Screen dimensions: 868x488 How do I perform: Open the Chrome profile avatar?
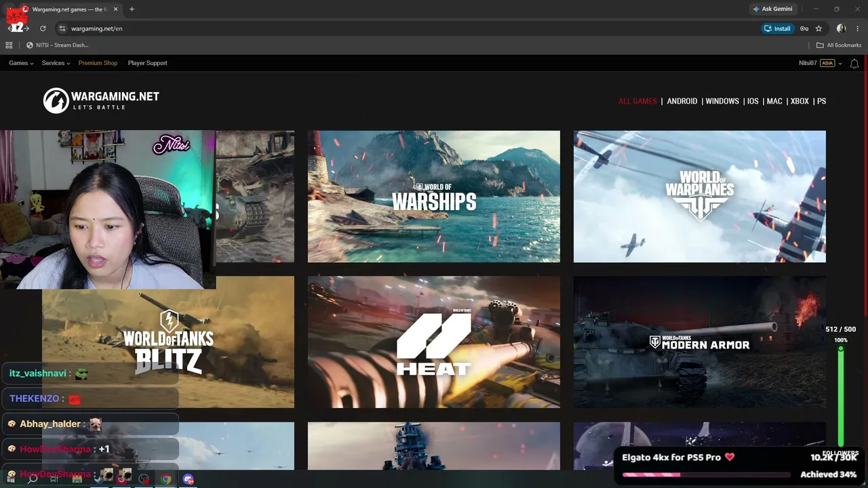click(x=841, y=28)
